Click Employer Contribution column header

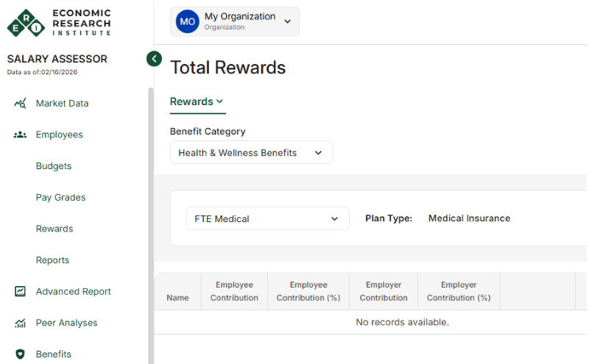(x=384, y=291)
